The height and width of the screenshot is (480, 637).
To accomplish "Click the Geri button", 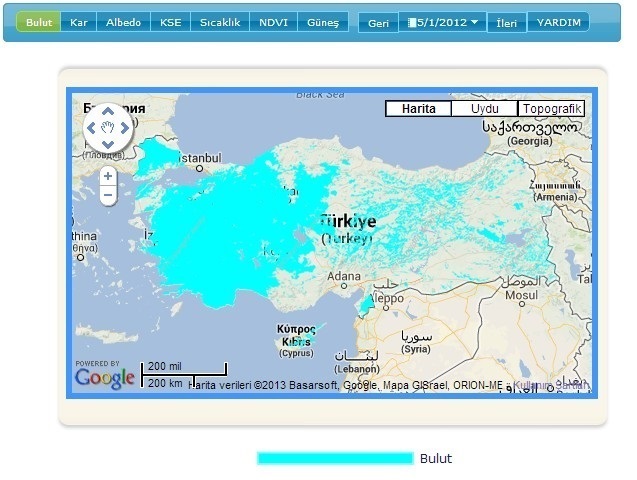I will click(x=378, y=23).
